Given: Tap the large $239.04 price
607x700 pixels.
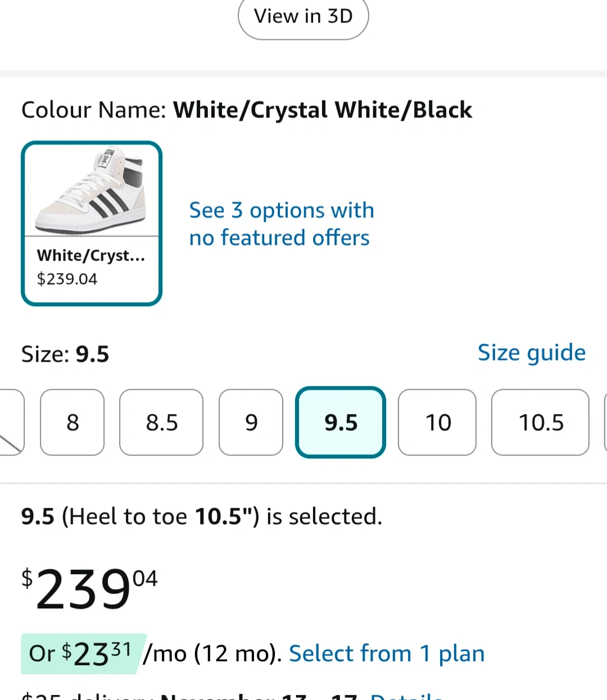Looking at the screenshot, I should point(90,589).
